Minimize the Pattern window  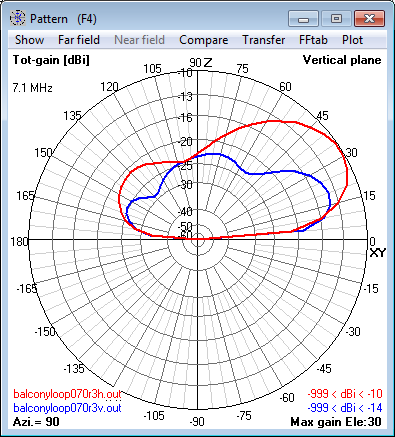pos(303,18)
